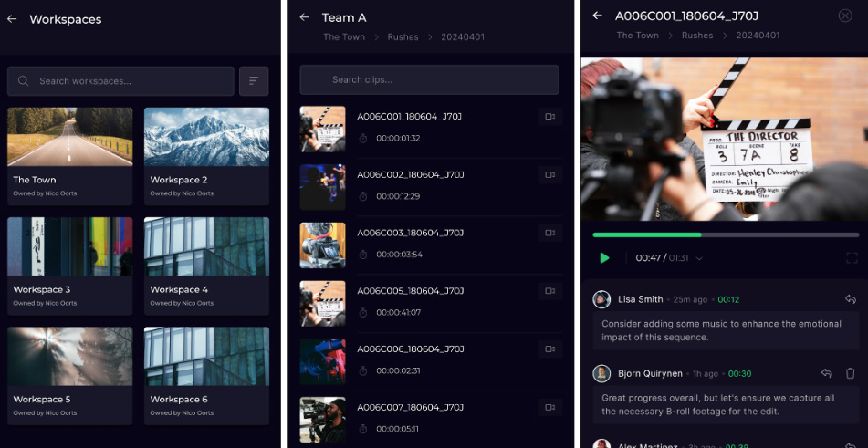
Task: Click thumbnail of clip A006C006
Action: [323, 361]
